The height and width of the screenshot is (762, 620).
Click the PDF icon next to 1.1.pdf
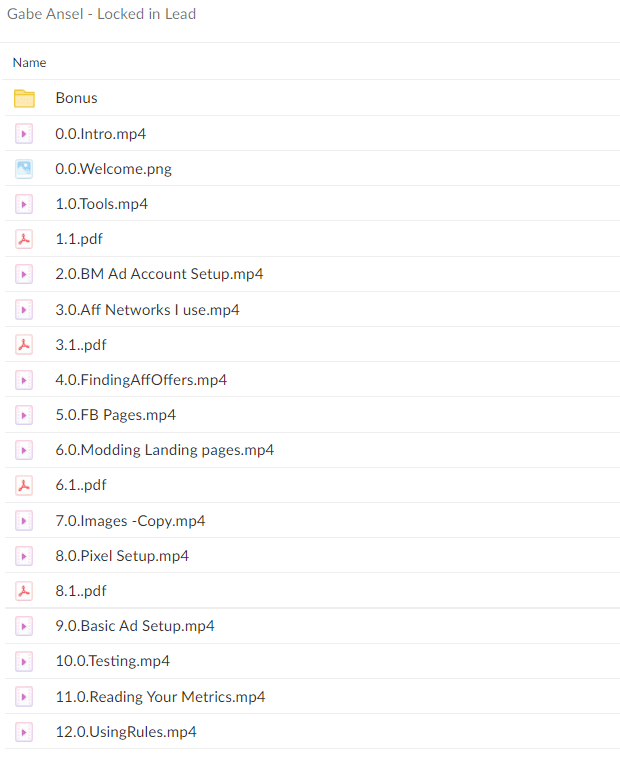point(24,239)
